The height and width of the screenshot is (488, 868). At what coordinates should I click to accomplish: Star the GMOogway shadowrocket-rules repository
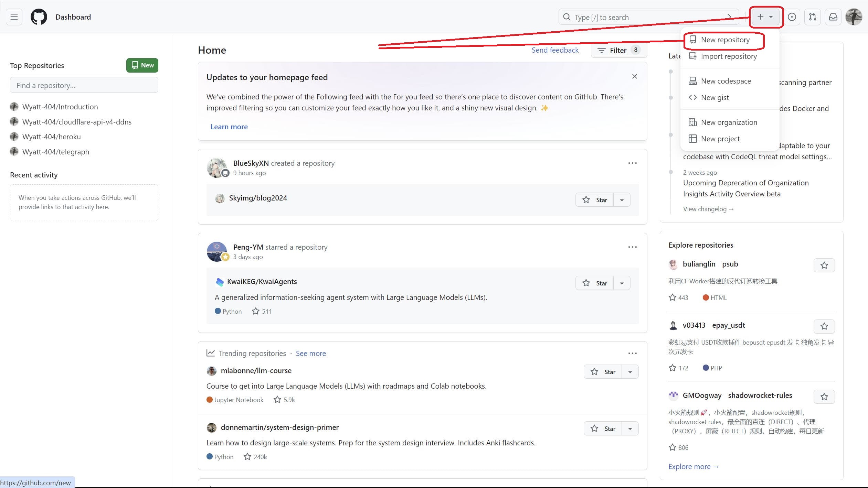pyautogui.click(x=824, y=397)
